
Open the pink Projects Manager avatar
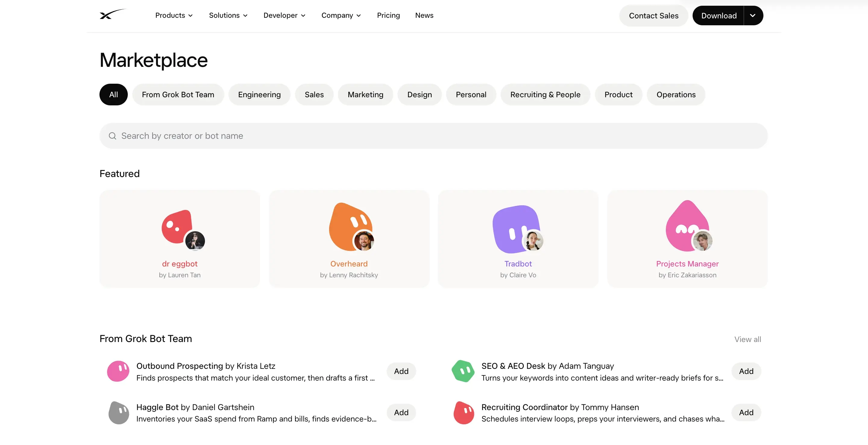pyautogui.click(x=687, y=226)
